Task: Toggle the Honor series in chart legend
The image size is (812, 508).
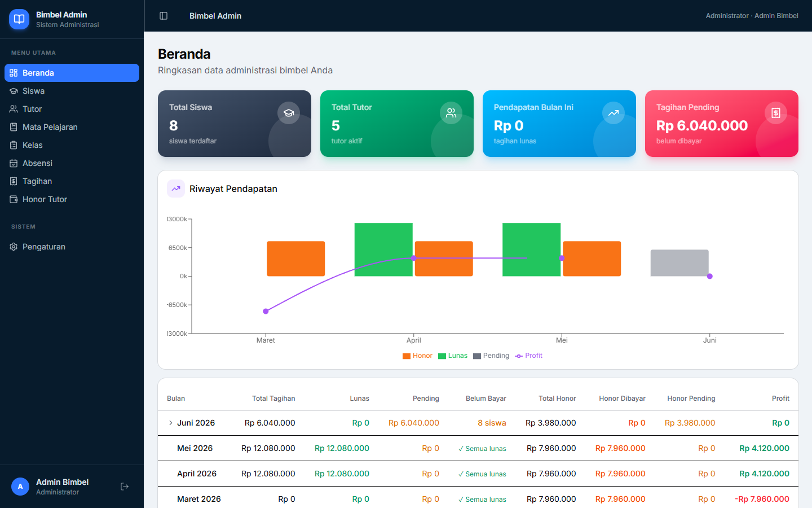Action: point(417,356)
